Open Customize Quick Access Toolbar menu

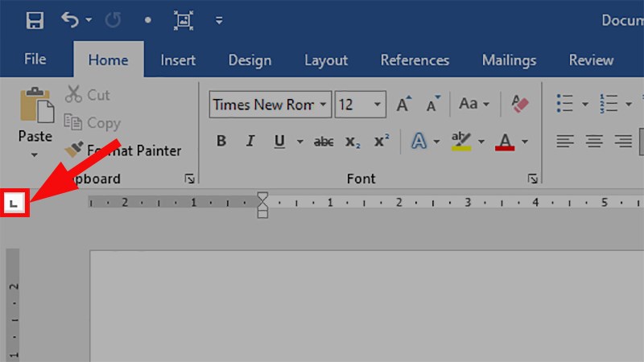[x=219, y=20]
